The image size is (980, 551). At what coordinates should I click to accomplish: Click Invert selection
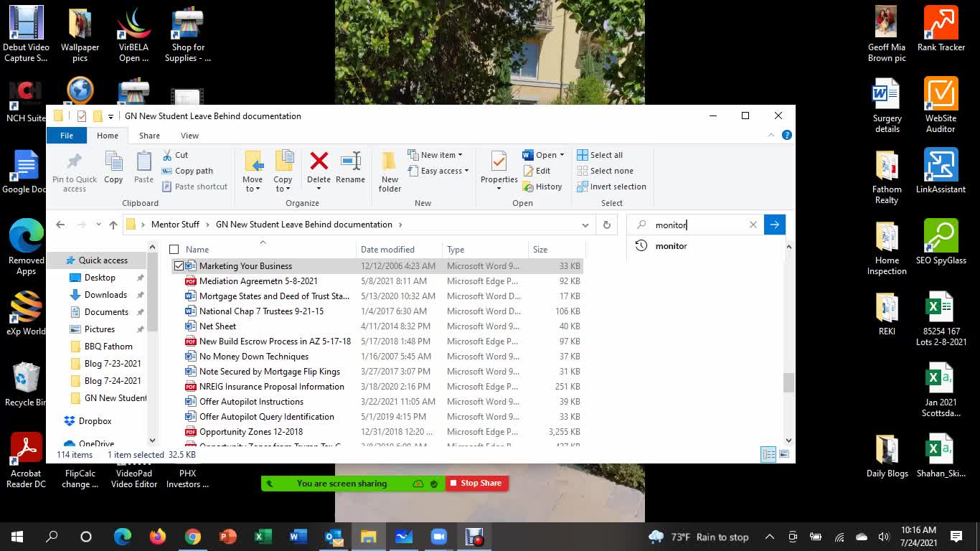coord(611,187)
